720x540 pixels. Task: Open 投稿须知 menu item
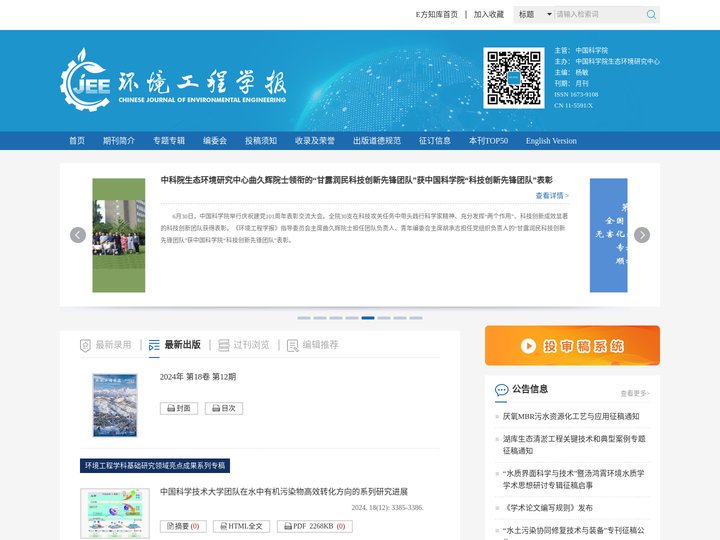click(x=260, y=141)
